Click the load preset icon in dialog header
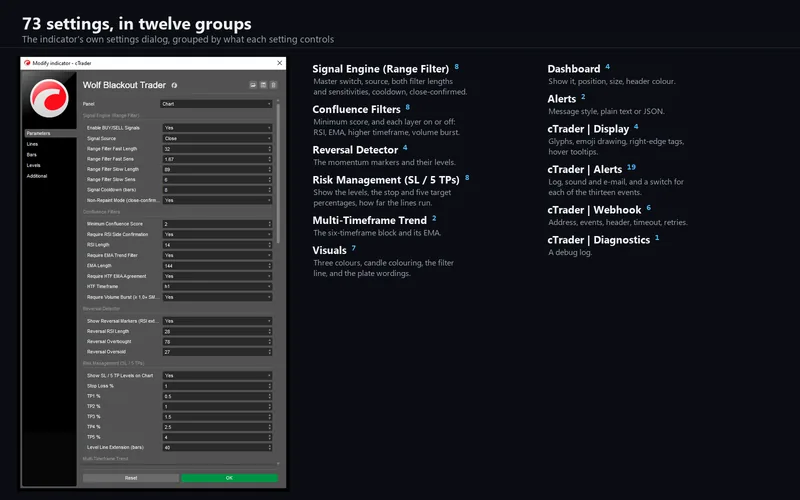The image size is (800, 500). click(x=253, y=85)
